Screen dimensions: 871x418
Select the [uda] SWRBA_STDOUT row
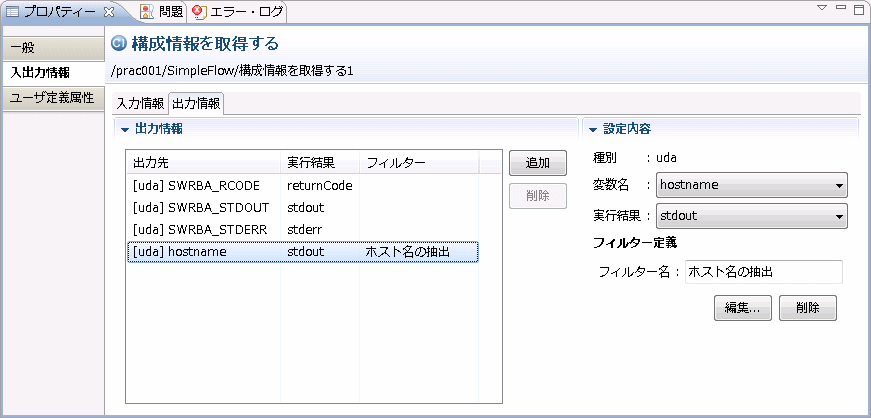(303, 207)
